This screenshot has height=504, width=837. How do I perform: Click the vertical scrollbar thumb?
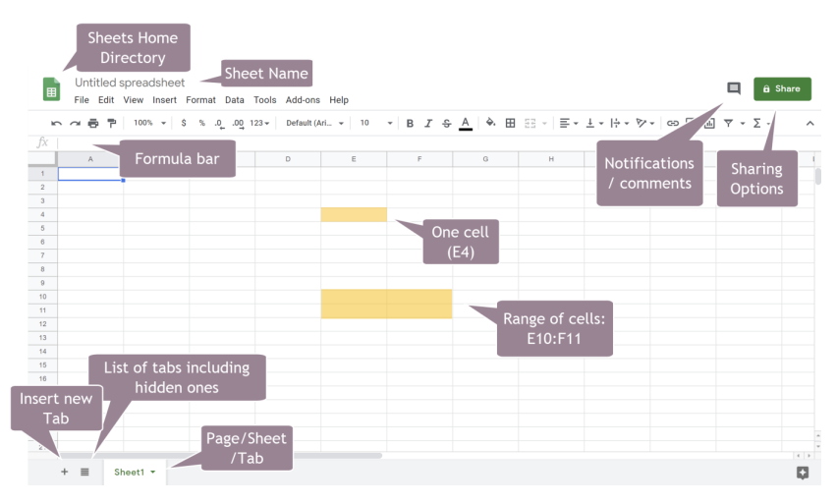pyautogui.click(x=817, y=176)
